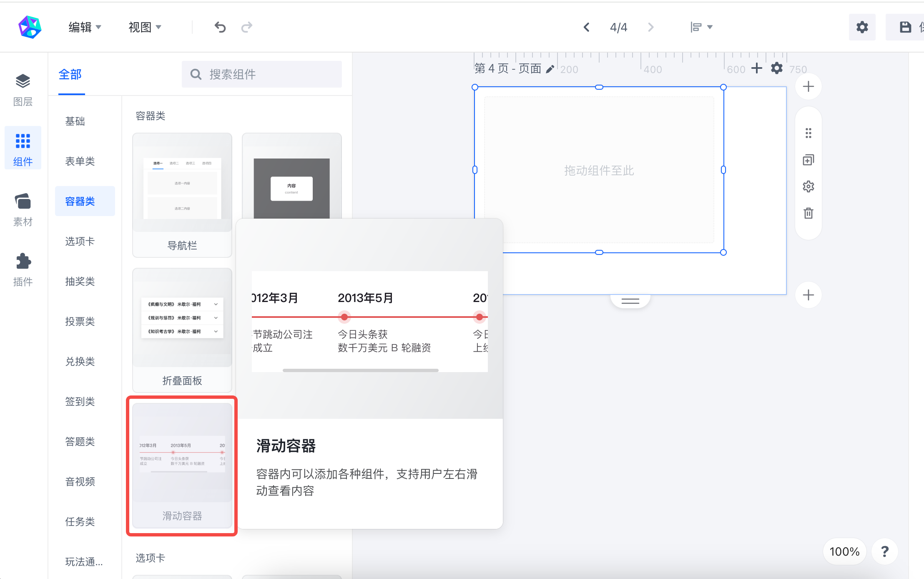Open the top-right settings gear
The image size is (924, 579).
tap(862, 27)
